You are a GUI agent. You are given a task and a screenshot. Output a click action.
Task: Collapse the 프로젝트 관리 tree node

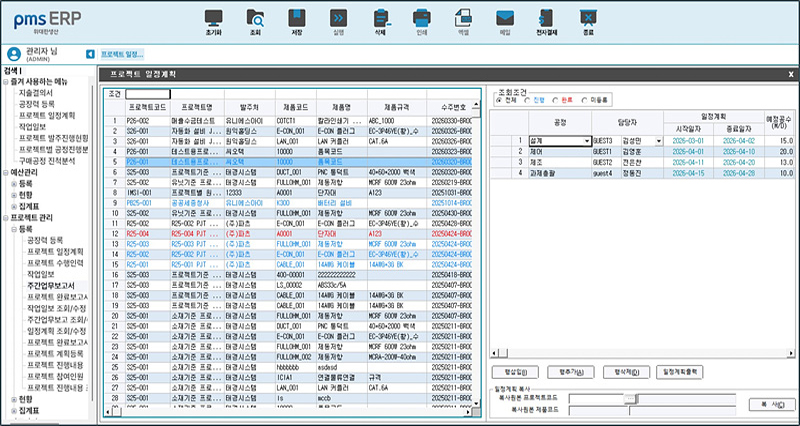tap(5, 217)
